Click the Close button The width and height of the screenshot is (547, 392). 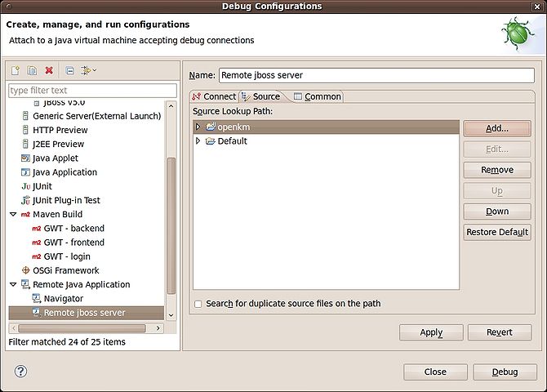pyautogui.click(x=435, y=372)
